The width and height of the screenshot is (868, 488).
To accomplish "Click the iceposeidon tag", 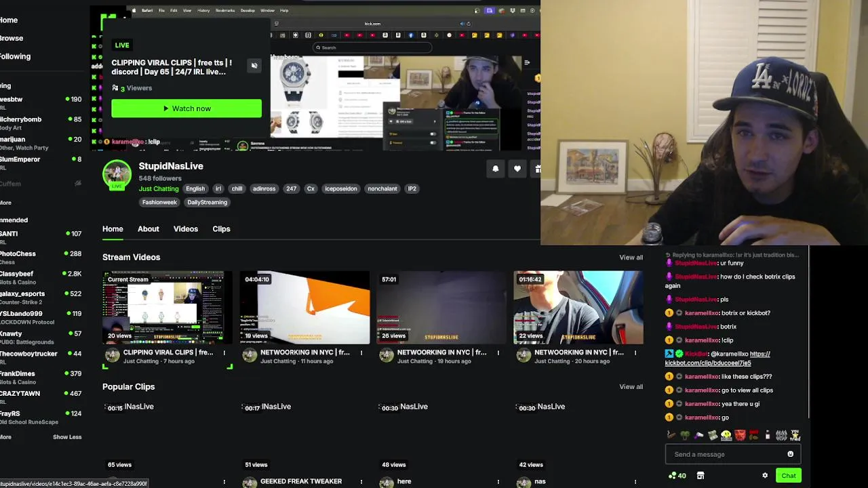I will [340, 189].
